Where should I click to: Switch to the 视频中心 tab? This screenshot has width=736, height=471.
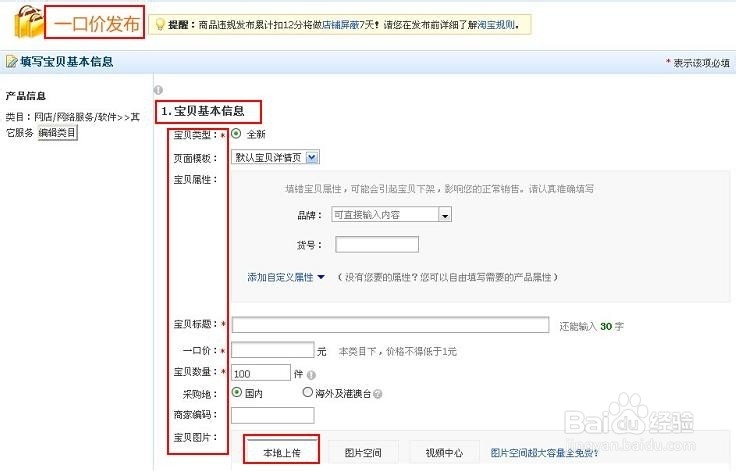(444, 453)
